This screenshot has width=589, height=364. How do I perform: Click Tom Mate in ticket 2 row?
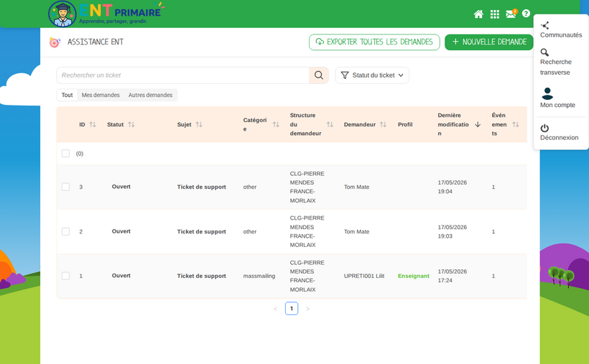[x=356, y=231]
